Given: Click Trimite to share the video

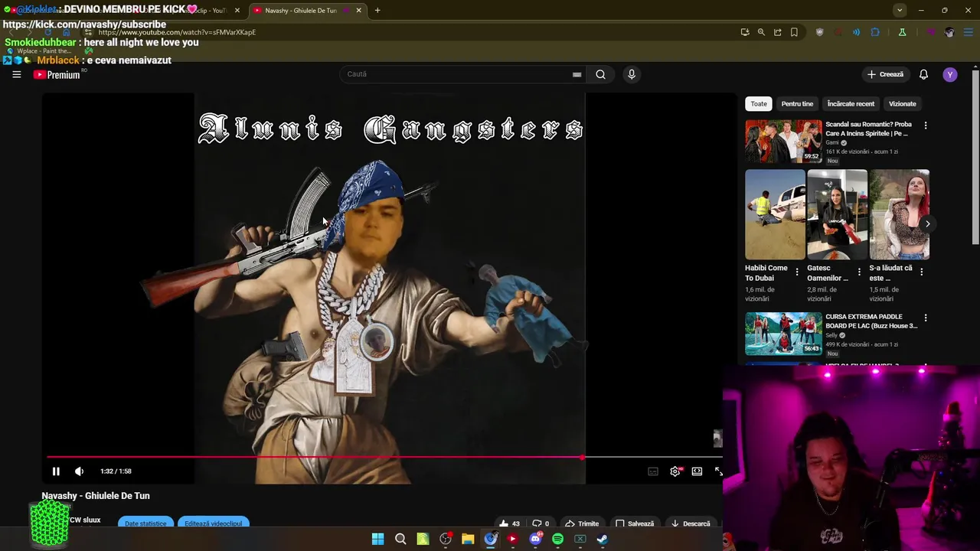Looking at the screenshot, I should click(582, 523).
